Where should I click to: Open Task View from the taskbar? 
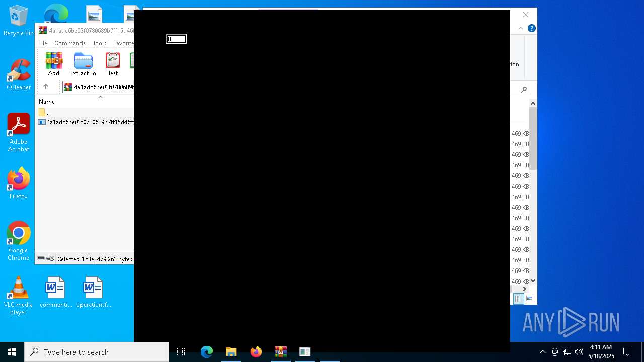pyautogui.click(x=181, y=352)
